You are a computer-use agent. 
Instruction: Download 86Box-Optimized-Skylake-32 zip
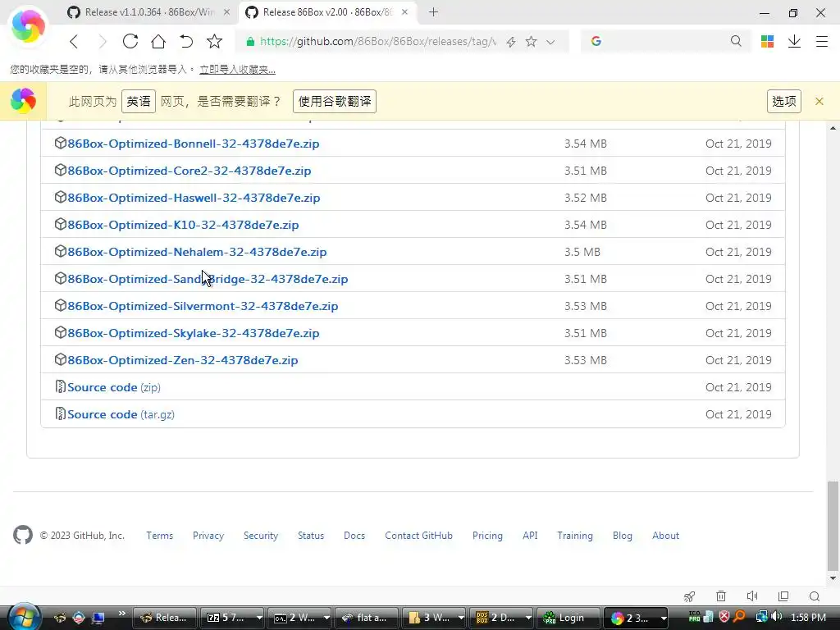tap(193, 333)
